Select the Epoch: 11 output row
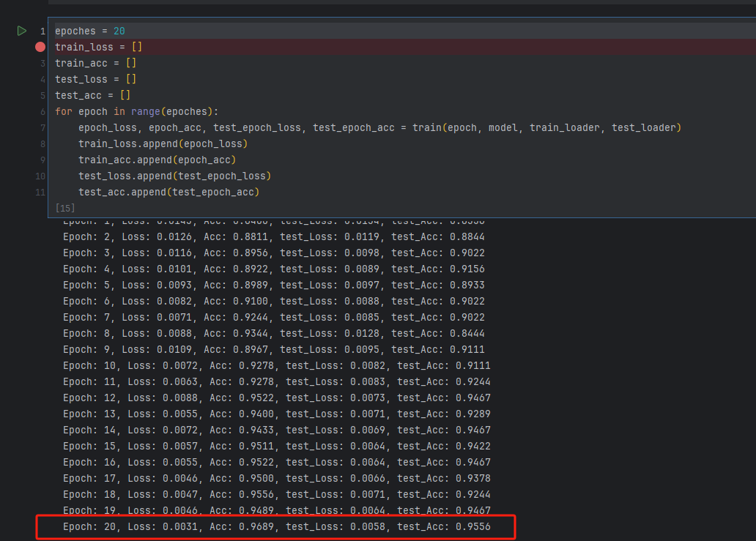The height and width of the screenshot is (541, 756). [277, 382]
